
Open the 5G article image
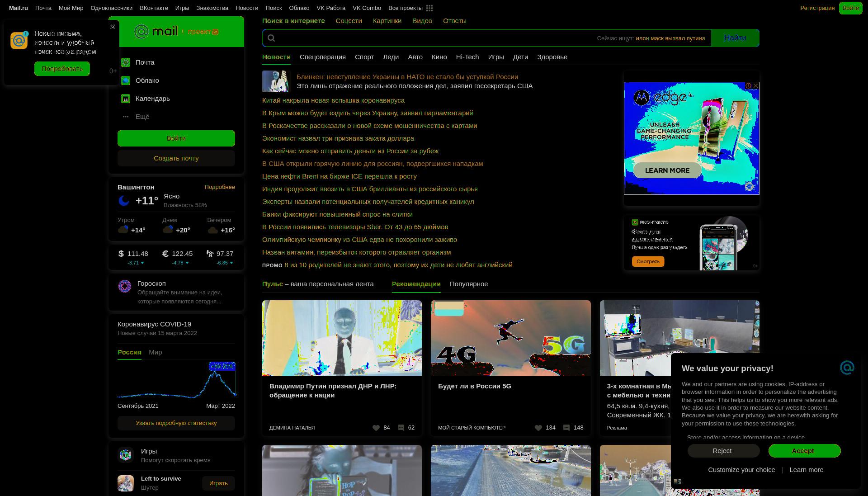tap(511, 338)
